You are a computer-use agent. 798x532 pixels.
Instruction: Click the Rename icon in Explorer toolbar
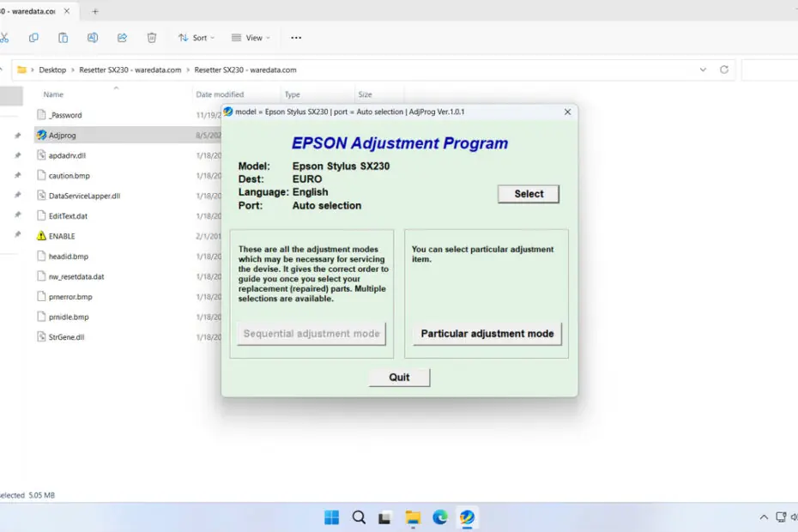tap(93, 38)
